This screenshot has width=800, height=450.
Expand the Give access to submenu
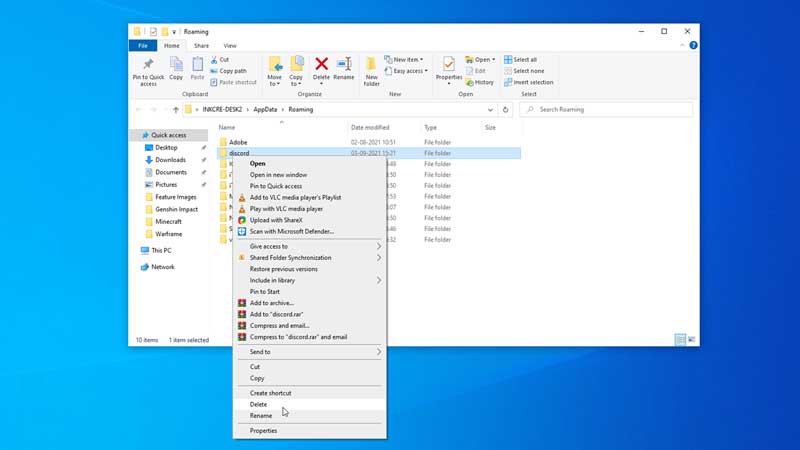(309, 246)
